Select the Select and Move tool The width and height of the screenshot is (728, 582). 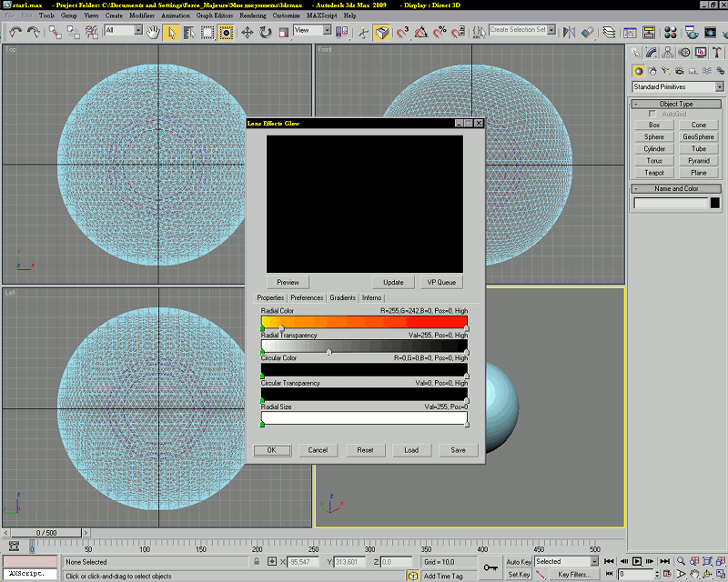point(248,32)
